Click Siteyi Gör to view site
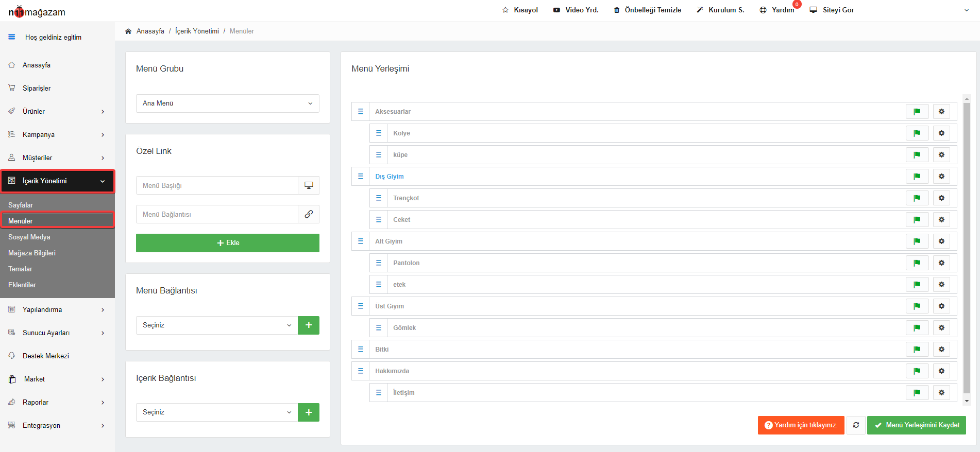This screenshot has height=452, width=980. 832,10
